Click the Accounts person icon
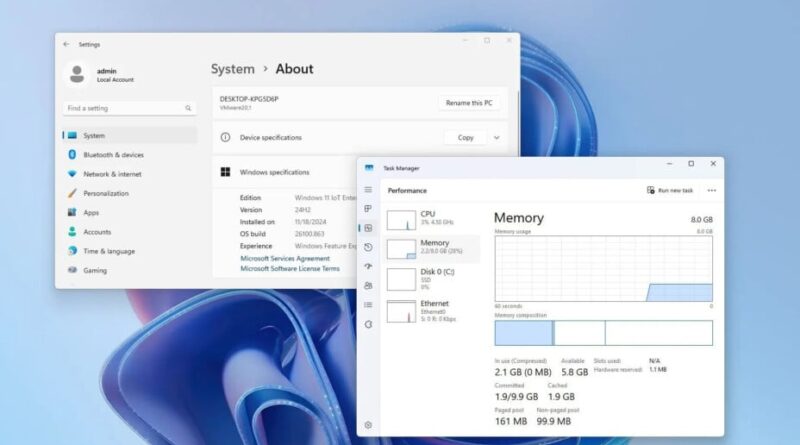This screenshot has height=445, width=800. (72, 232)
